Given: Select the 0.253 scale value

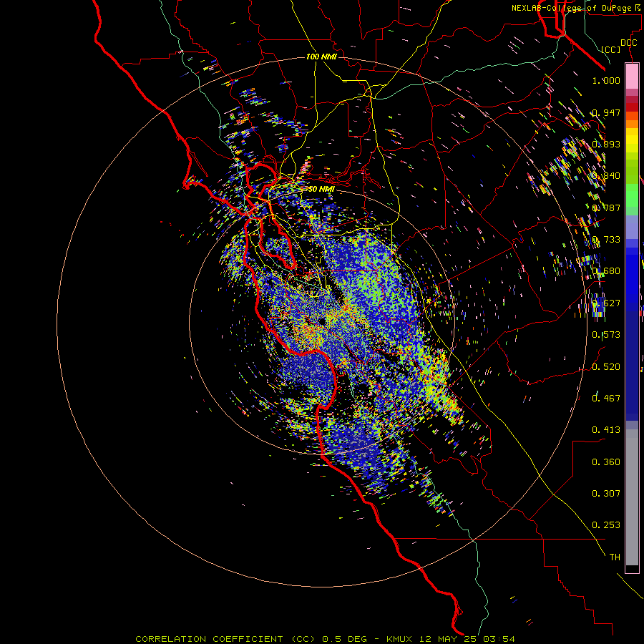Looking at the screenshot, I should tap(606, 525).
